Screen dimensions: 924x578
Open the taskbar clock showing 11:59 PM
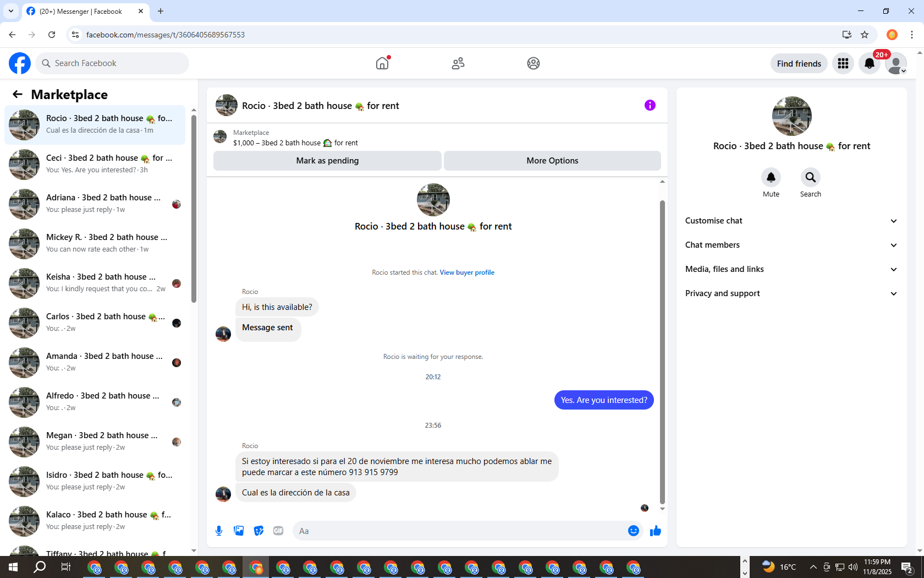coord(877,567)
